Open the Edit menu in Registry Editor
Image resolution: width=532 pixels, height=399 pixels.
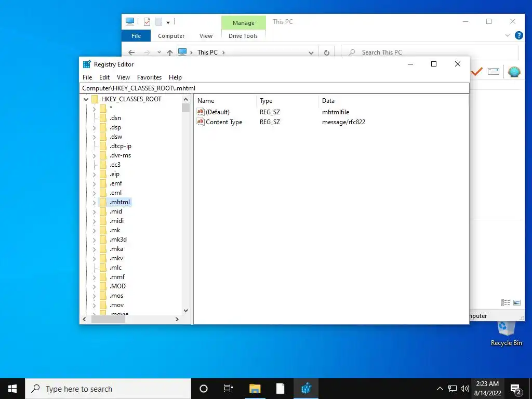[x=104, y=77]
